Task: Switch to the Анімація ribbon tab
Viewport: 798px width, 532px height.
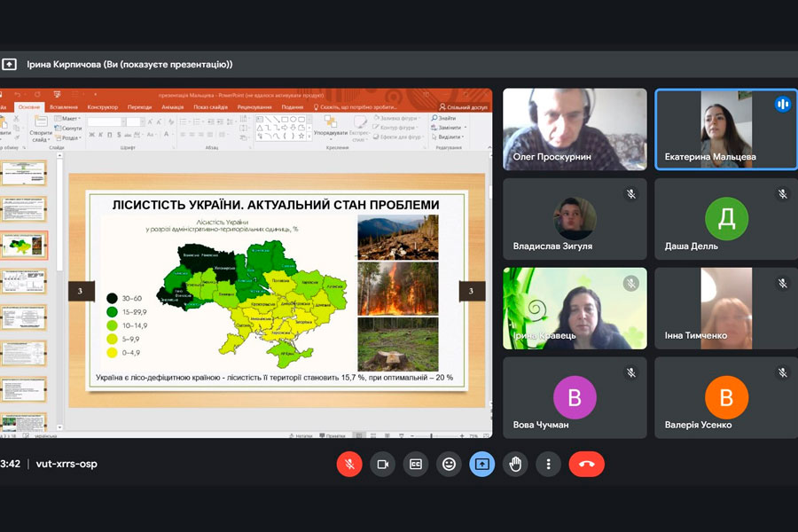Action: click(x=173, y=107)
